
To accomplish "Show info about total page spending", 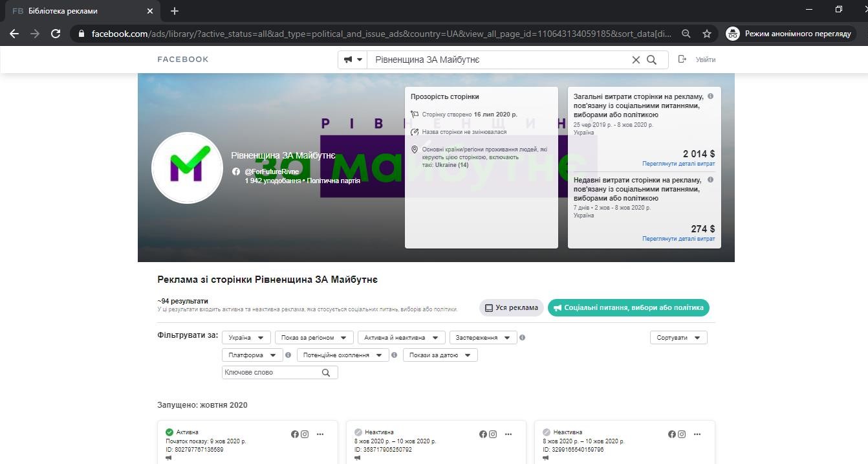I will (710, 96).
